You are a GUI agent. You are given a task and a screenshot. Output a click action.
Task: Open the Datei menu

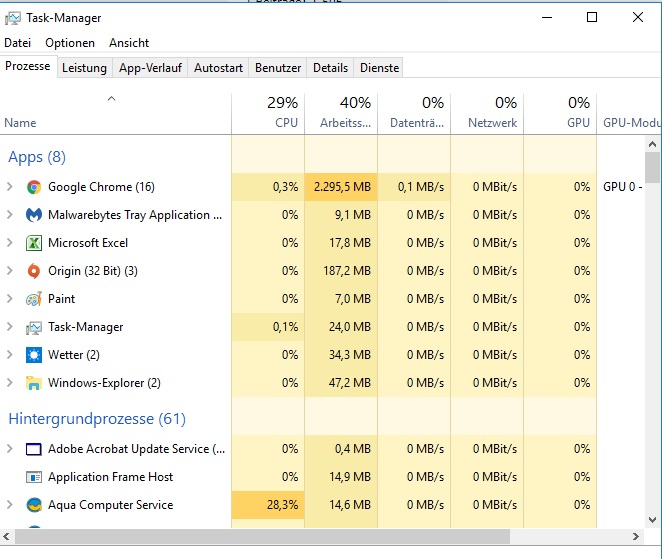18,43
